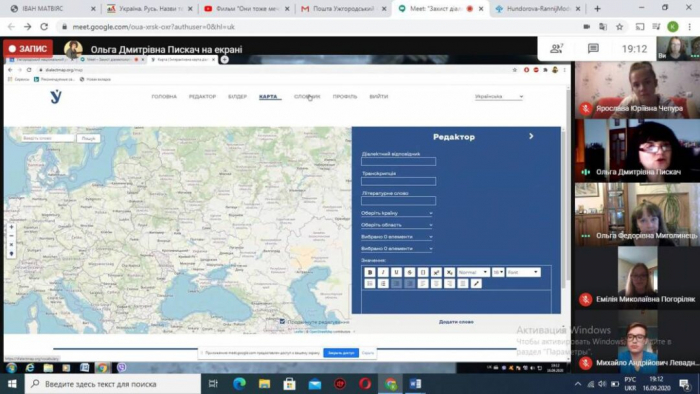Screen dimensions: 700x394
Task: Click the dialectmap logo
Action: coord(56,96)
